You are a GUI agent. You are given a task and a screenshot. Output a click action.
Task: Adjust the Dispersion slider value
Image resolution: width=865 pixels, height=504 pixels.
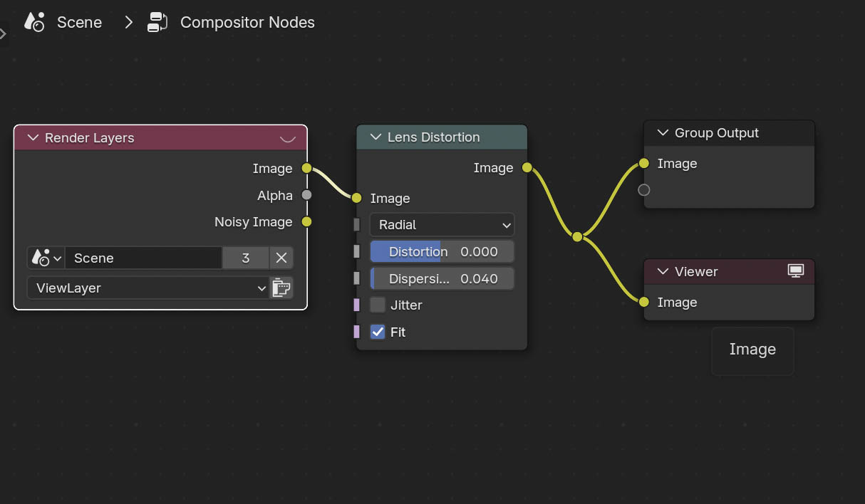[x=442, y=278]
